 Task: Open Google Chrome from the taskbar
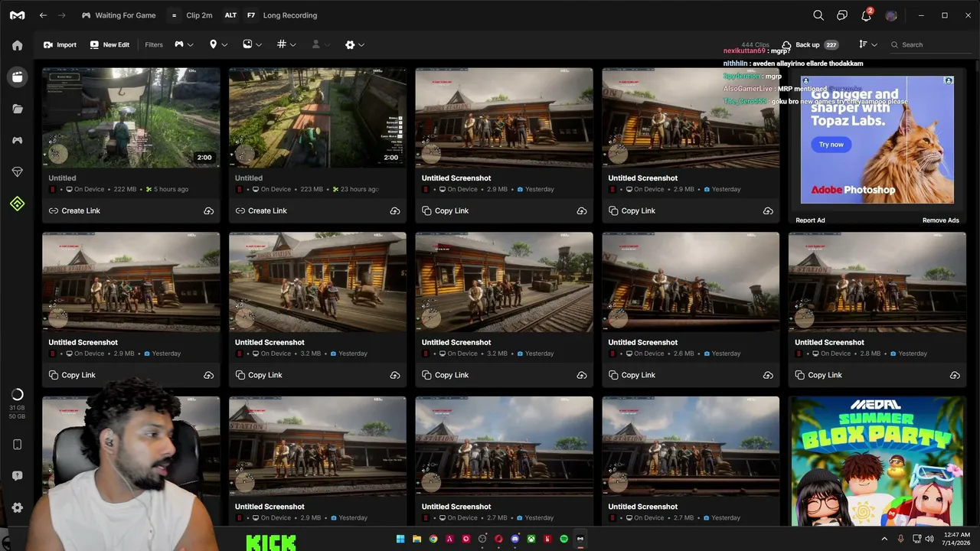click(x=433, y=539)
